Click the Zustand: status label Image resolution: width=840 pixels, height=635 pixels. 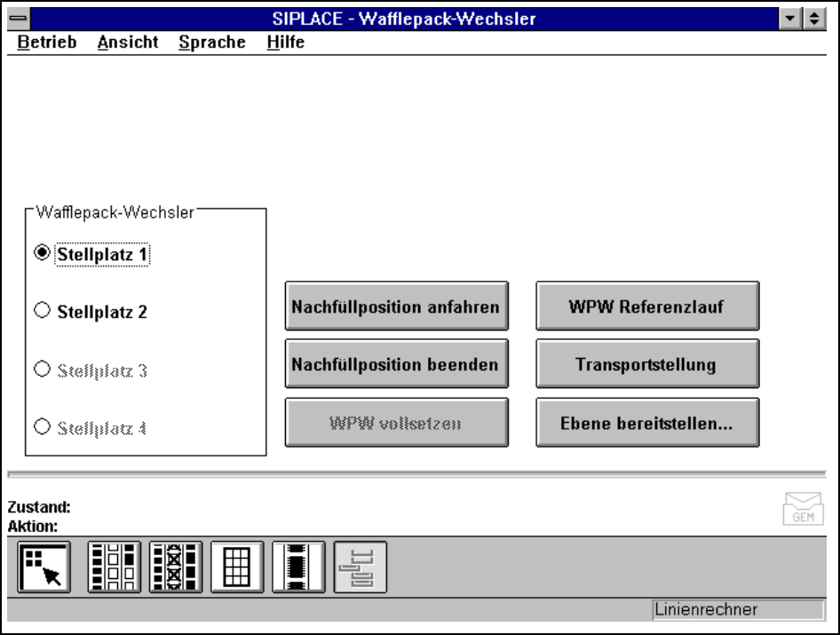tap(39, 507)
